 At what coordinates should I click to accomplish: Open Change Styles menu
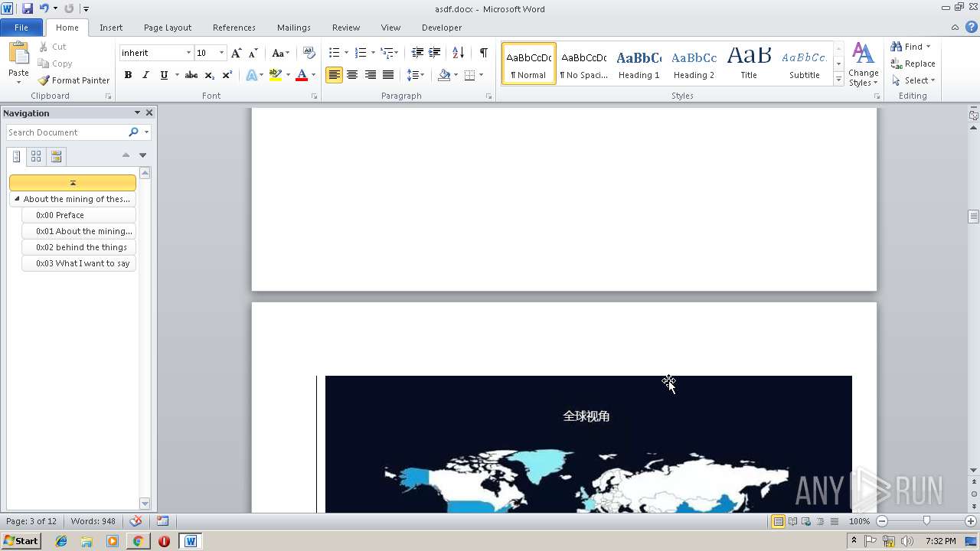coord(863,65)
